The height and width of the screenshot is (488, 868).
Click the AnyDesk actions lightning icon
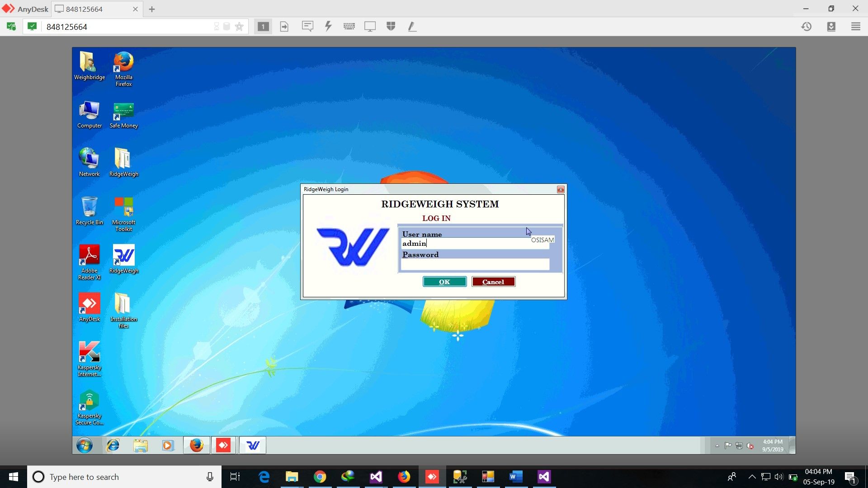click(x=329, y=27)
